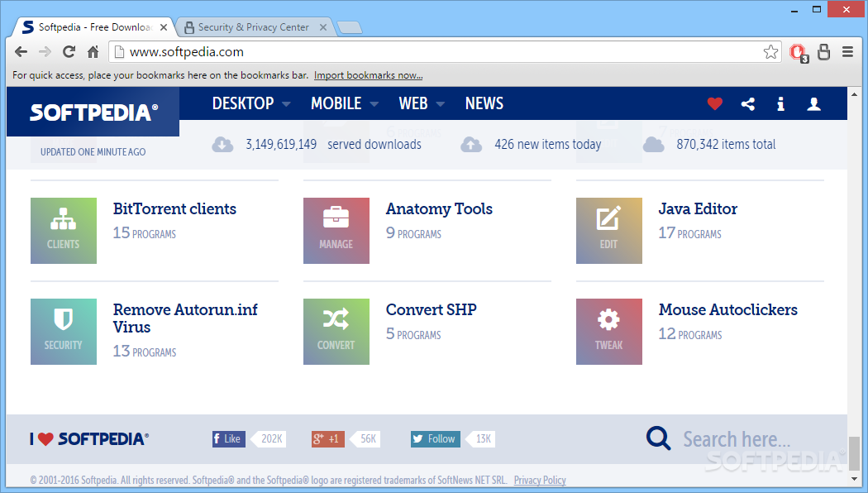This screenshot has width=868, height=493.
Task: Close the Security & Privacy Center tab
Action: [x=323, y=27]
